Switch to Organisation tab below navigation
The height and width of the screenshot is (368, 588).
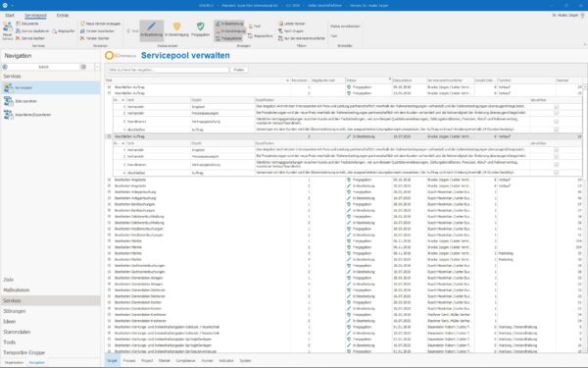coord(14,363)
